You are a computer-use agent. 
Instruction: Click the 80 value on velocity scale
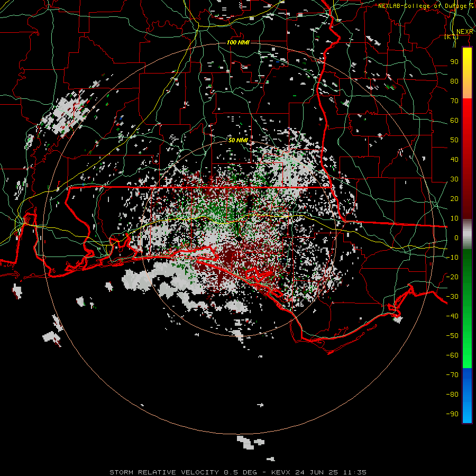[x=454, y=81]
